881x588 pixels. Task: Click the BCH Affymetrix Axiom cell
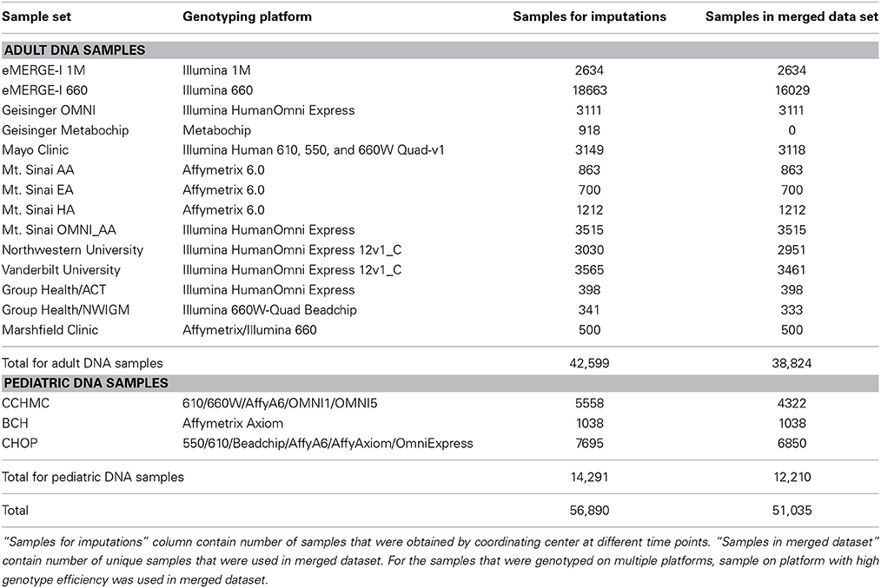(x=233, y=424)
